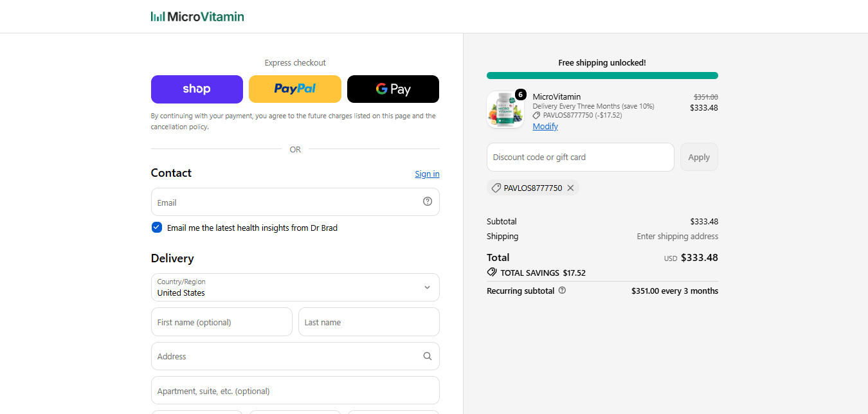Choose the PayPal express checkout button
This screenshot has height=414, width=868.
pyautogui.click(x=295, y=89)
